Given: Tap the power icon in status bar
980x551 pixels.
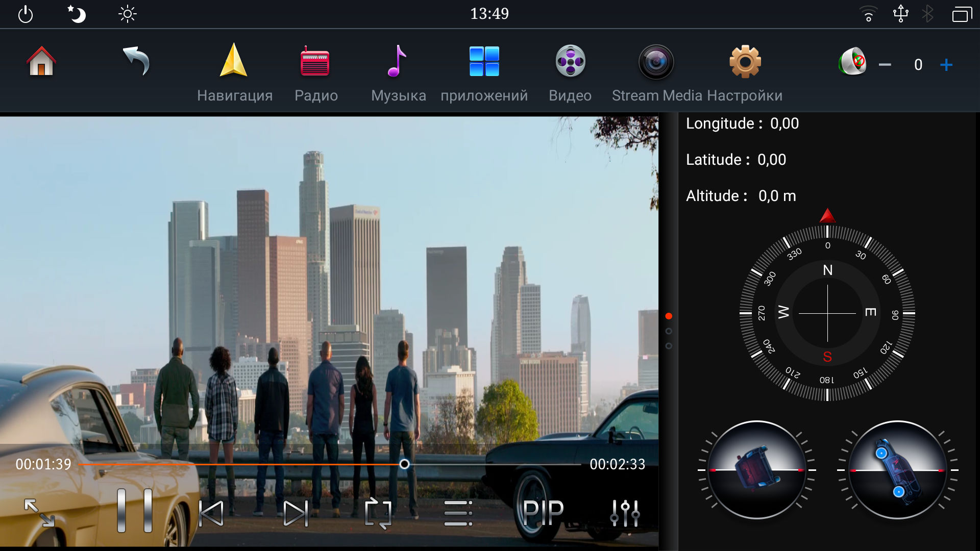Looking at the screenshot, I should click(x=26, y=14).
